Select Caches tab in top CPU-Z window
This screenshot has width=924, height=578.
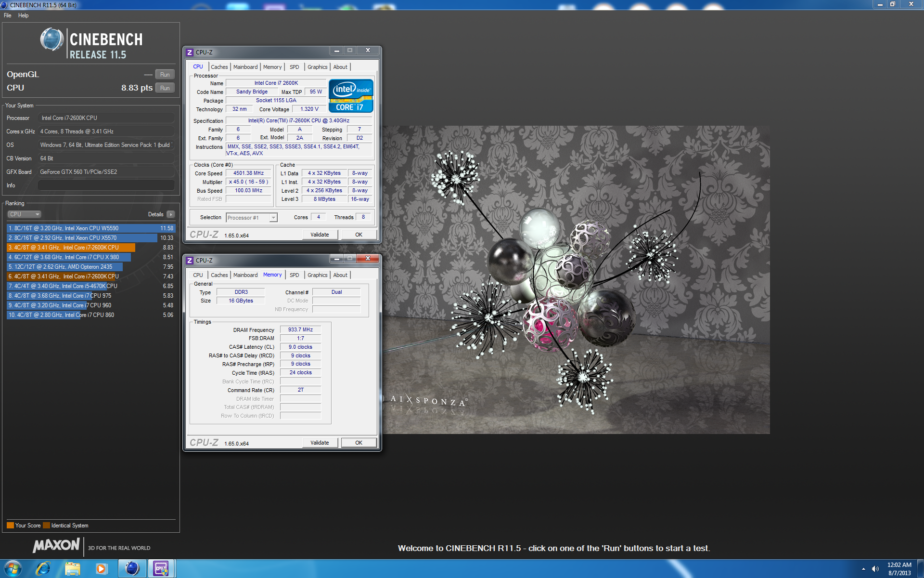click(219, 67)
